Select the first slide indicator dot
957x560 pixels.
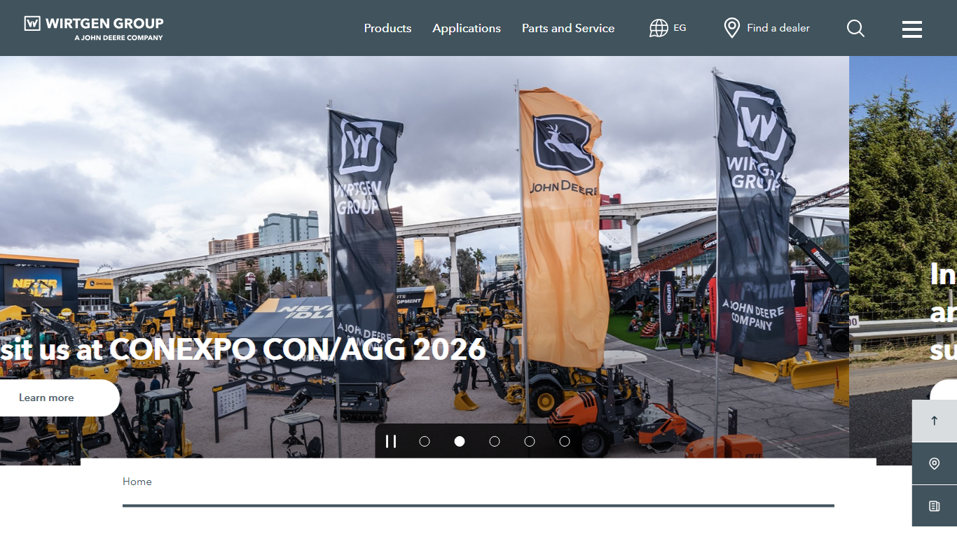425,441
